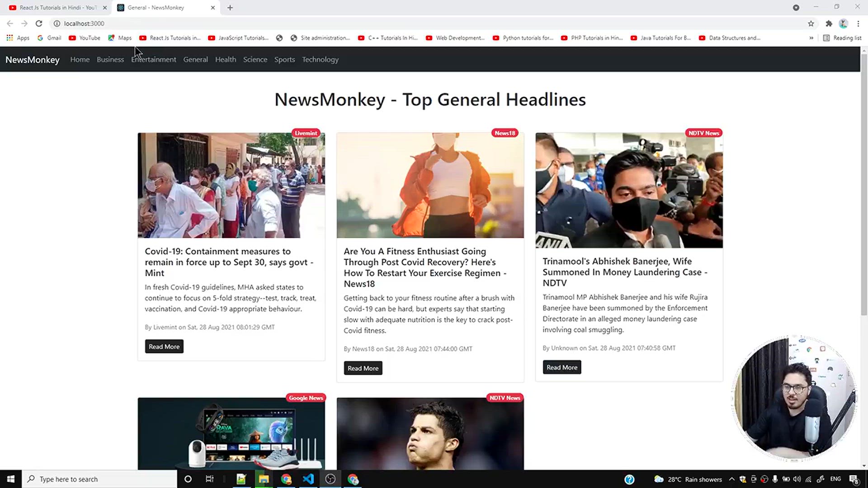Open Get Help icon on taskbar
Image resolution: width=868 pixels, height=488 pixels.
pyautogui.click(x=629, y=479)
